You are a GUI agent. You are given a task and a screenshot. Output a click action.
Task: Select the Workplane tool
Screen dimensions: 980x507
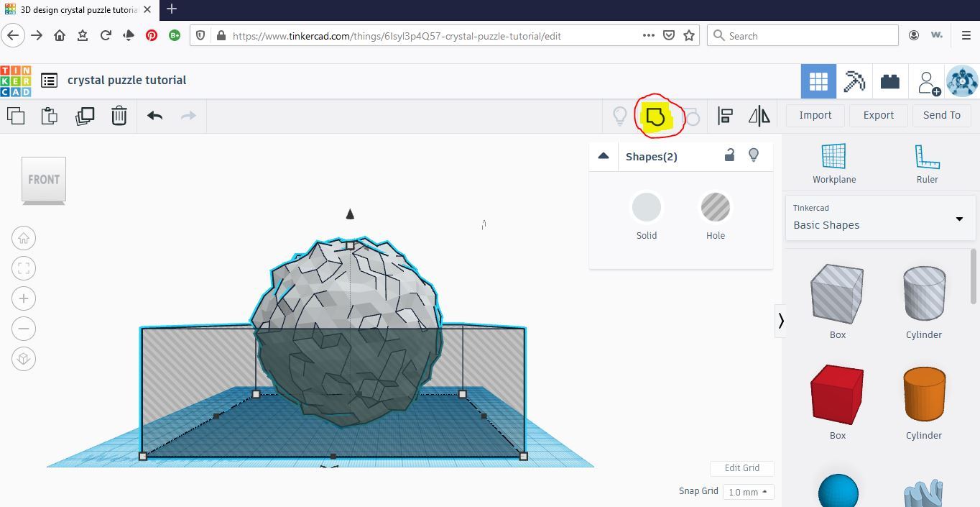coord(834,163)
